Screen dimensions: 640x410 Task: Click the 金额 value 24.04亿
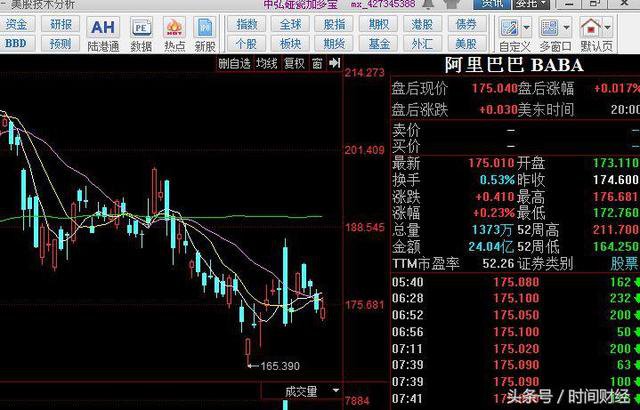tap(491, 246)
